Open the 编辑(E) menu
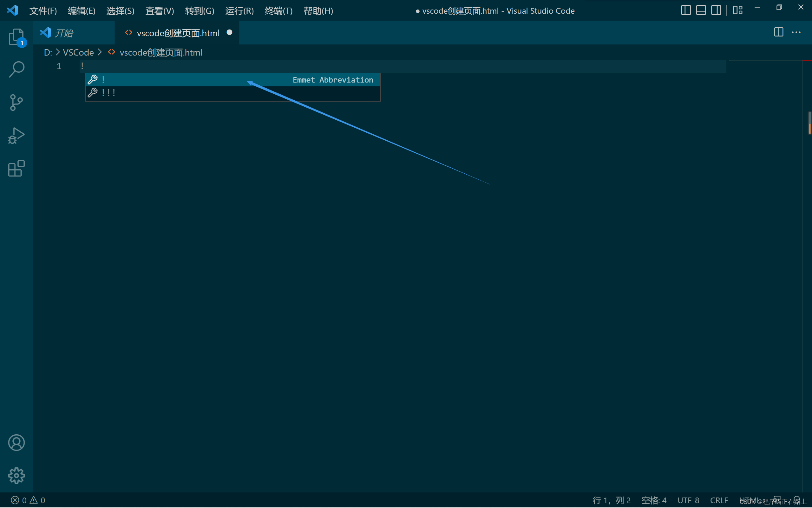 [x=82, y=11]
